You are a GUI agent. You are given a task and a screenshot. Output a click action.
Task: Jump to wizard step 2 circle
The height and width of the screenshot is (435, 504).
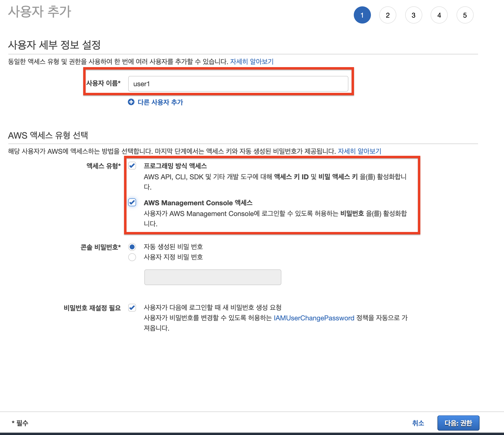click(388, 15)
